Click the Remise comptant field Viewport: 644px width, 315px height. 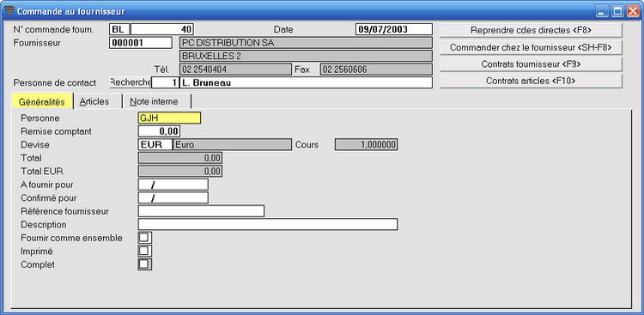click(160, 131)
